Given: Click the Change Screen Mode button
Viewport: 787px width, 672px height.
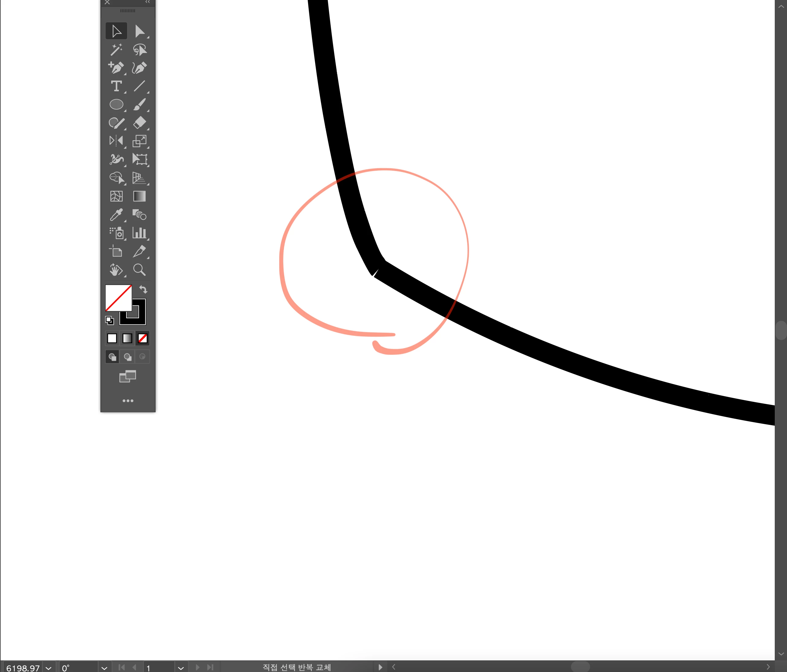Looking at the screenshot, I should coord(128,376).
